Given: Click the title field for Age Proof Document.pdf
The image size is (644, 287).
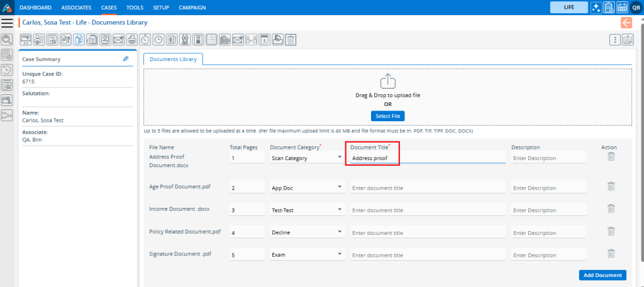Looking at the screenshot, I should pyautogui.click(x=427, y=187).
